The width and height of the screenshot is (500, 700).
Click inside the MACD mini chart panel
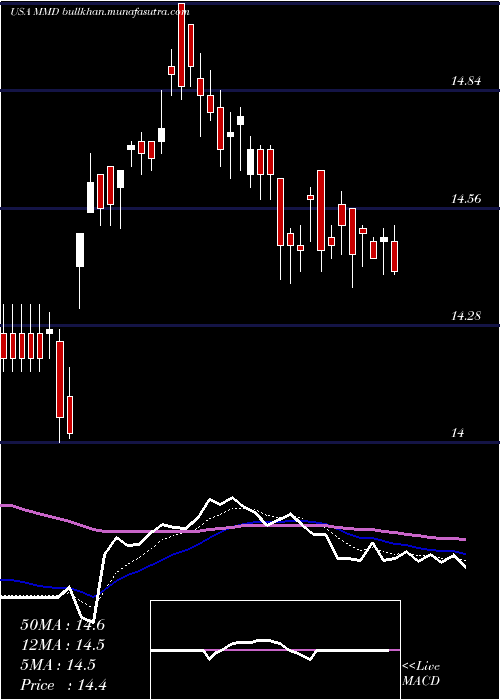[275, 650]
